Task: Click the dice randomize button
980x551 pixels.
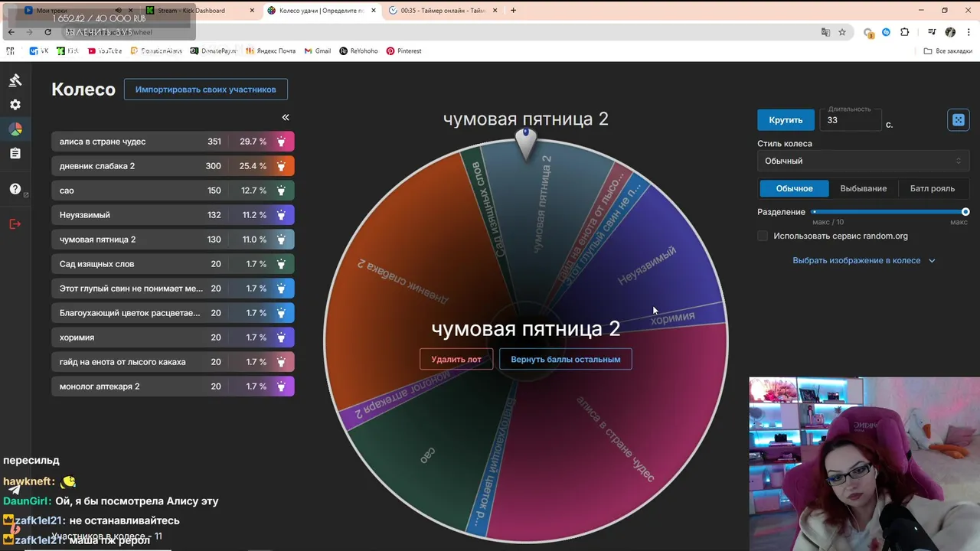Action: (x=958, y=120)
